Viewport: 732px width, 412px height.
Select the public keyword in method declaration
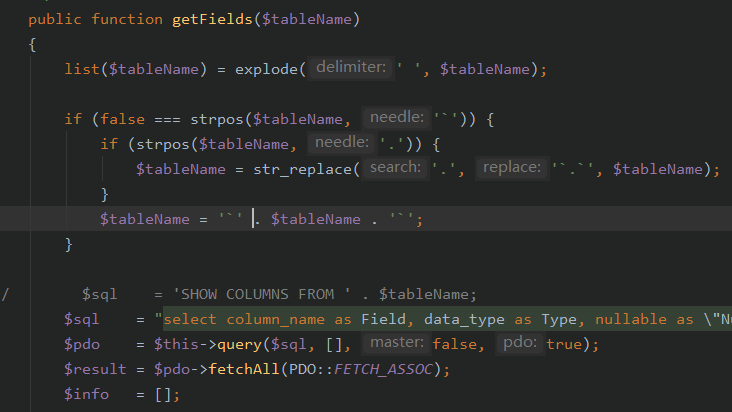pos(55,19)
